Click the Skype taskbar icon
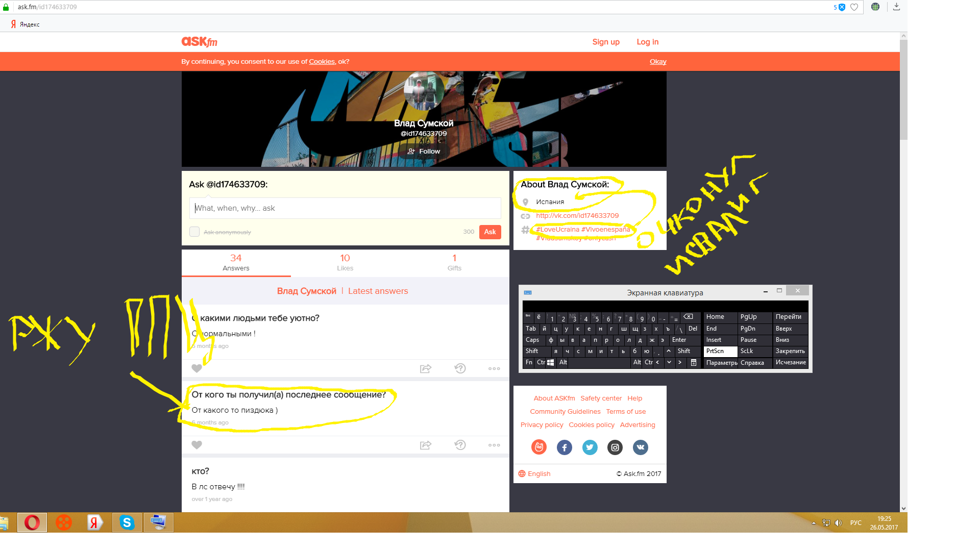The width and height of the screenshot is (980, 551). pyautogui.click(x=127, y=522)
